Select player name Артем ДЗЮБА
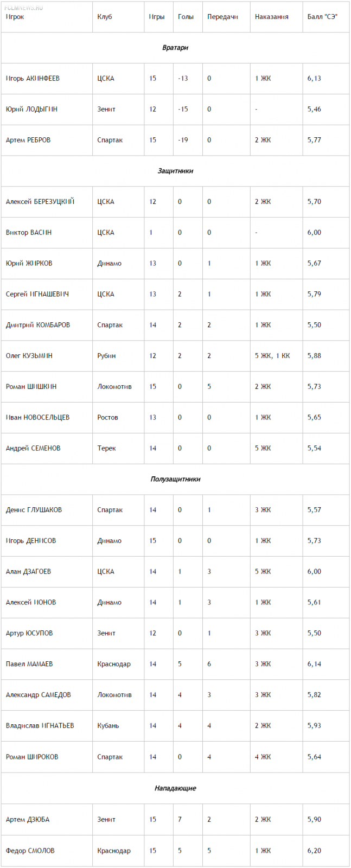 [x=28, y=819]
